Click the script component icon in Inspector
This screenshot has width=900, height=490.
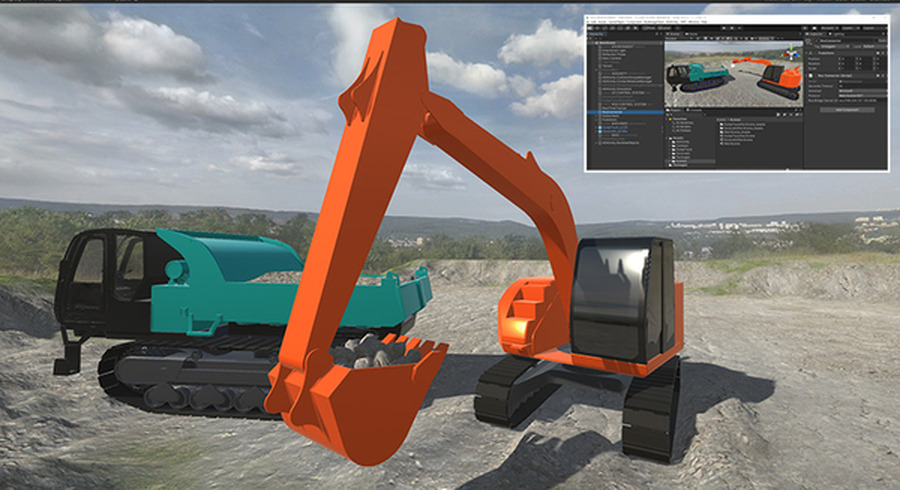[811, 76]
